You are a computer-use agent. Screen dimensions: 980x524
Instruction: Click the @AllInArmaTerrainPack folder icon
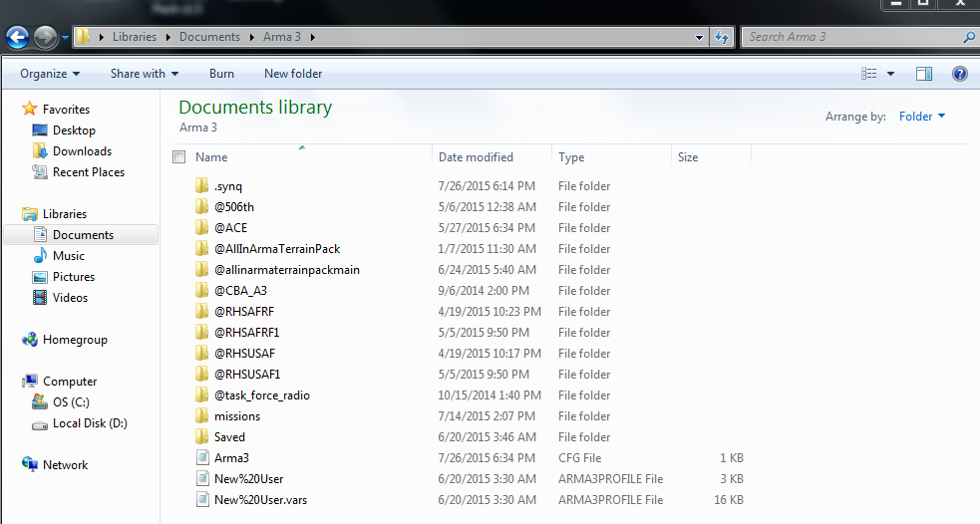(x=201, y=249)
